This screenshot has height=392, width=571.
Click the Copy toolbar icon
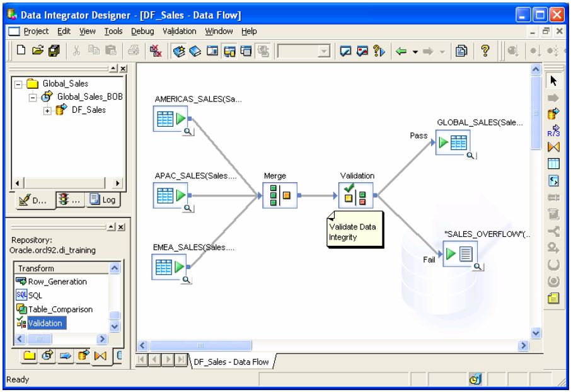tap(94, 50)
